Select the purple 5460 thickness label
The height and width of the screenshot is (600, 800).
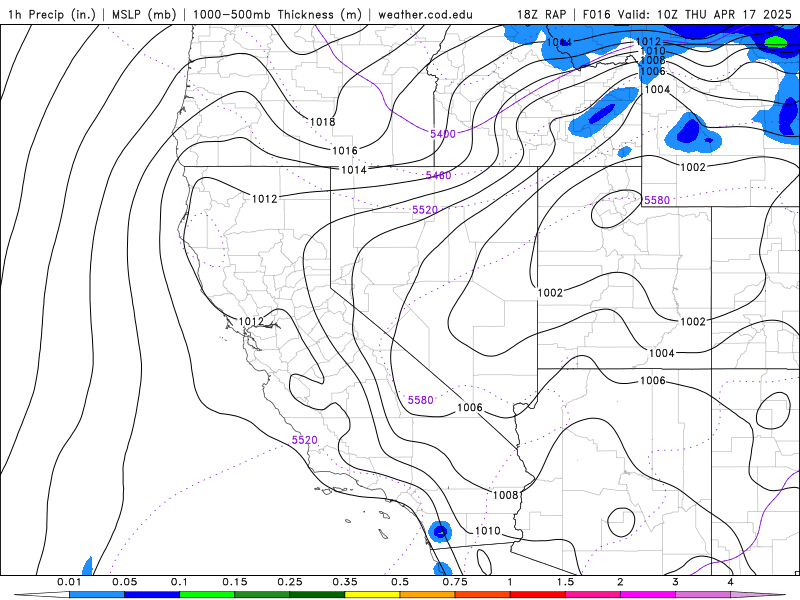(x=439, y=176)
